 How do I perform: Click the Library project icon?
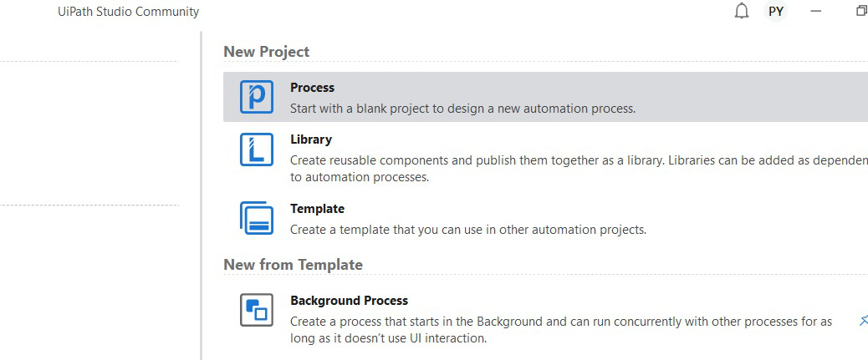click(257, 150)
